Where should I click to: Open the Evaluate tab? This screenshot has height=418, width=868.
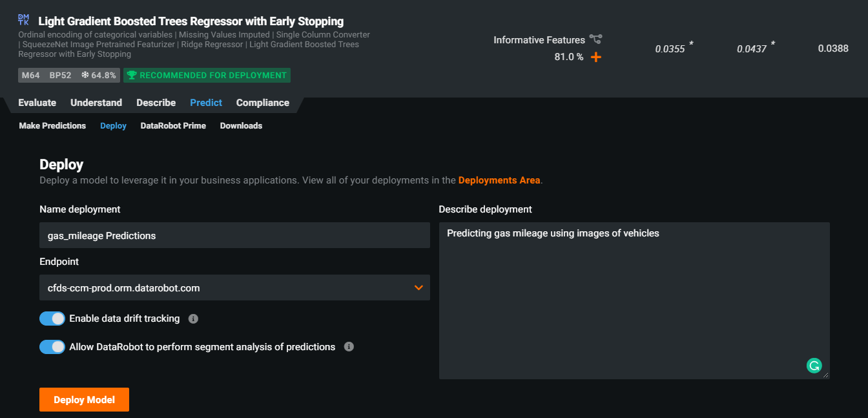pos(37,103)
